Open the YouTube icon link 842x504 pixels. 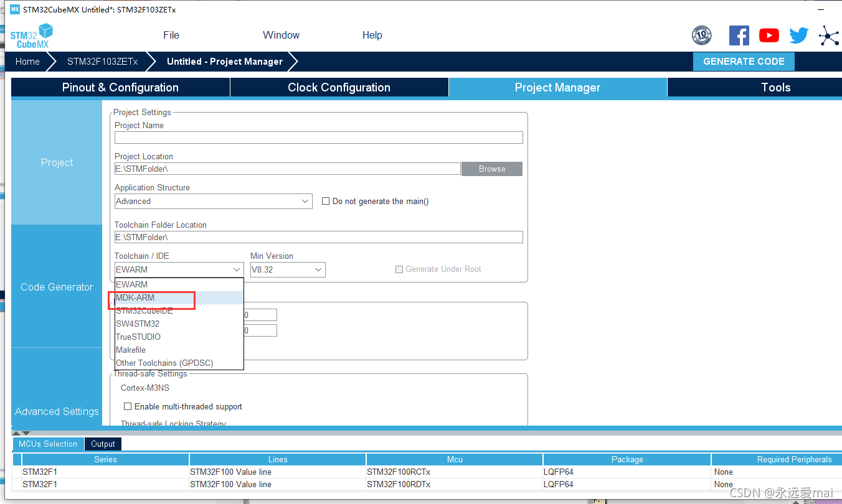(x=769, y=35)
